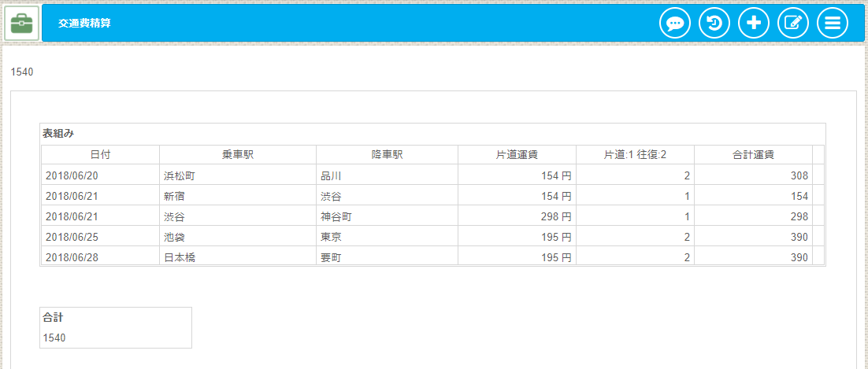Click the 298 円 one-way fare cell
The width and height of the screenshot is (868, 369).
[x=517, y=216]
